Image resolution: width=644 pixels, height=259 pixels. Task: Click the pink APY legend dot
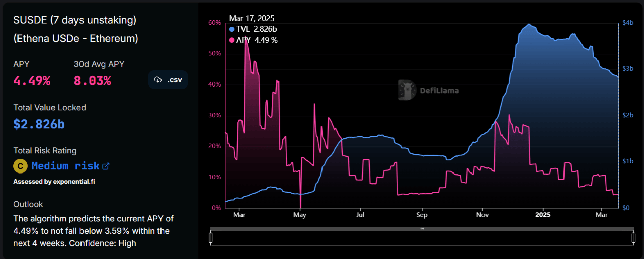(x=232, y=40)
